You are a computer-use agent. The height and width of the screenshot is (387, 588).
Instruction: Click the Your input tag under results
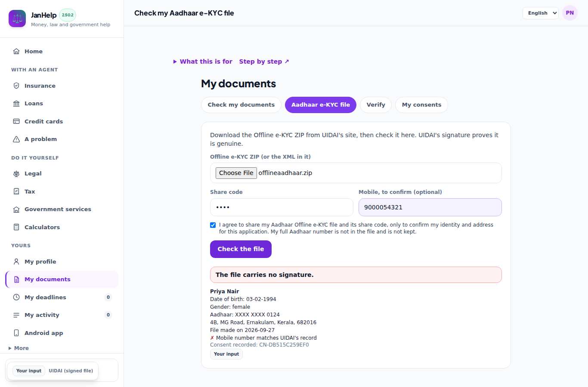point(226,354)
